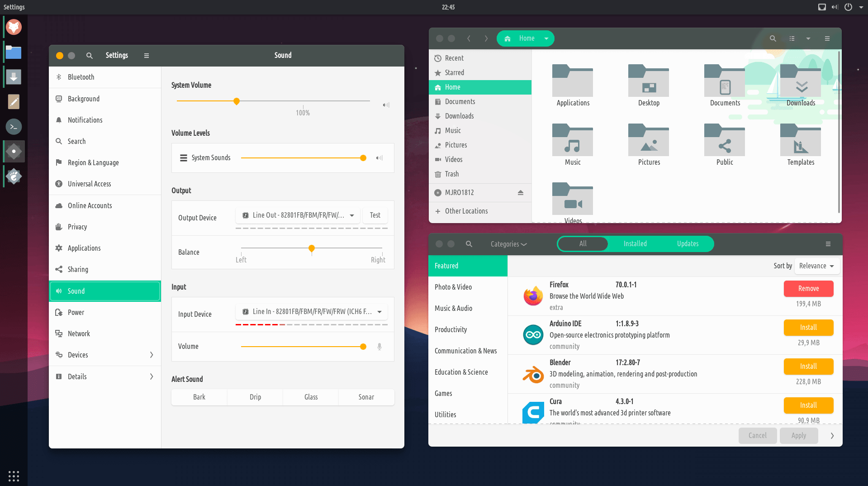This screenshot has width=868, height=486.
Task: Select the Glass alert sound
Action: click(311, 397)
